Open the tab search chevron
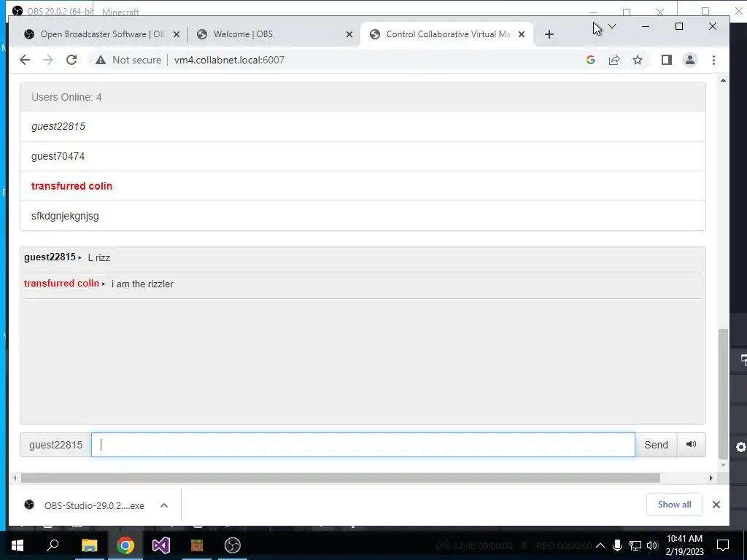Image resolution: width=747 pixels, height=560 pixels. pos(612,27)
